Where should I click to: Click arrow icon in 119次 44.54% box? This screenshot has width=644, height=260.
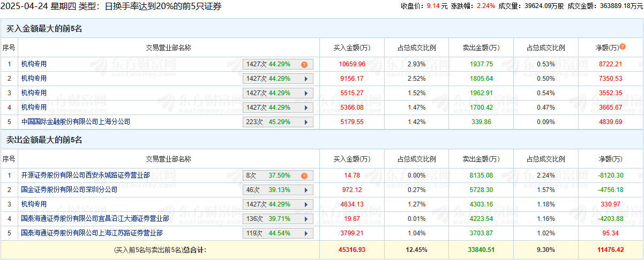pos(306,233)
